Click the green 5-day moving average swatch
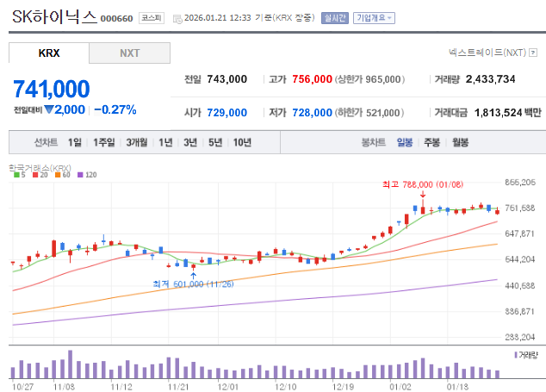Image resolution: width=546 pixels, height=392 pixels. pos(16,175)
